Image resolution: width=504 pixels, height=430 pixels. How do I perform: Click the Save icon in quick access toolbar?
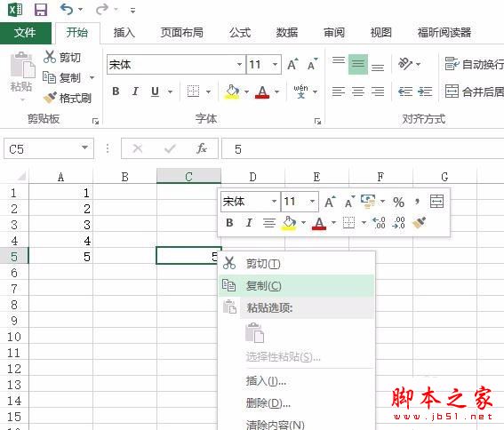41,9
